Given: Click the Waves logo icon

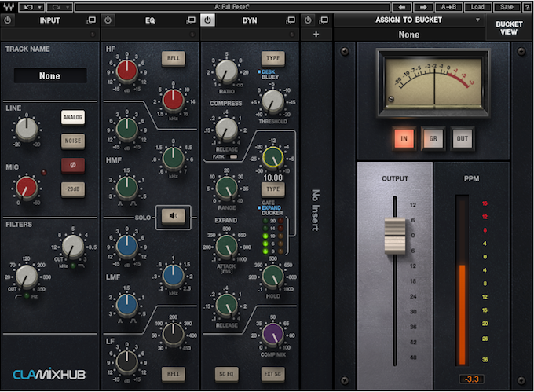Looking at the screenshot, I should coord(9,7).
